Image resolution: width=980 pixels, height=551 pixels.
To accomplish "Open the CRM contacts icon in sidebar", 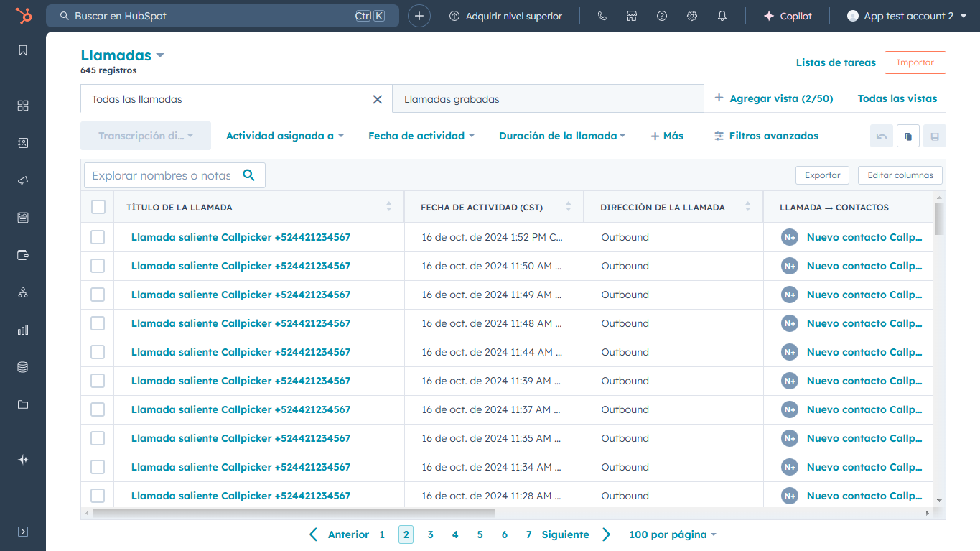I will [x=23, y=143].
